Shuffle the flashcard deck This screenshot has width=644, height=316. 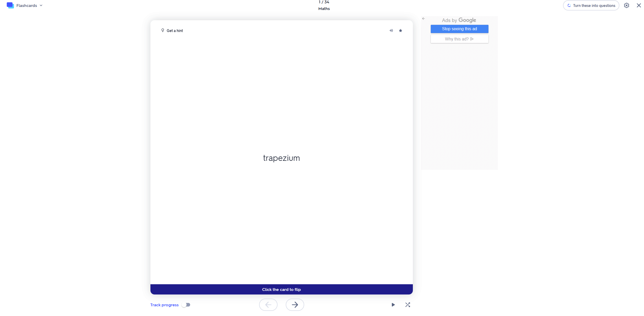point(408,304)
